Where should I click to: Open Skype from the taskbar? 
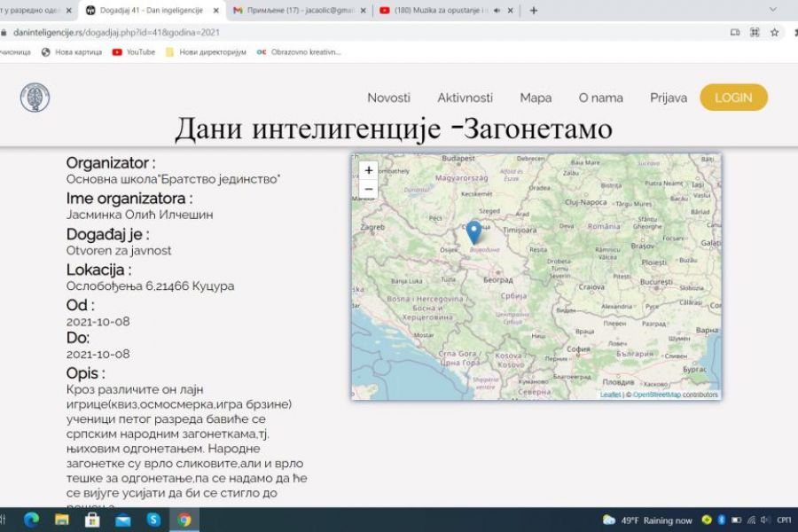[x=153, y=520]
